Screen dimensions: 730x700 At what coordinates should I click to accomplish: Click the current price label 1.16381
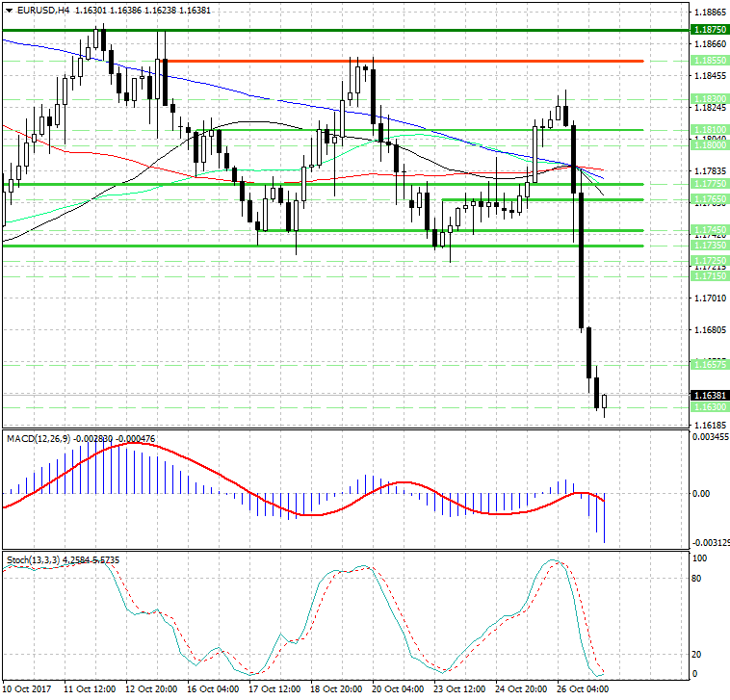(x=709, y=395)
